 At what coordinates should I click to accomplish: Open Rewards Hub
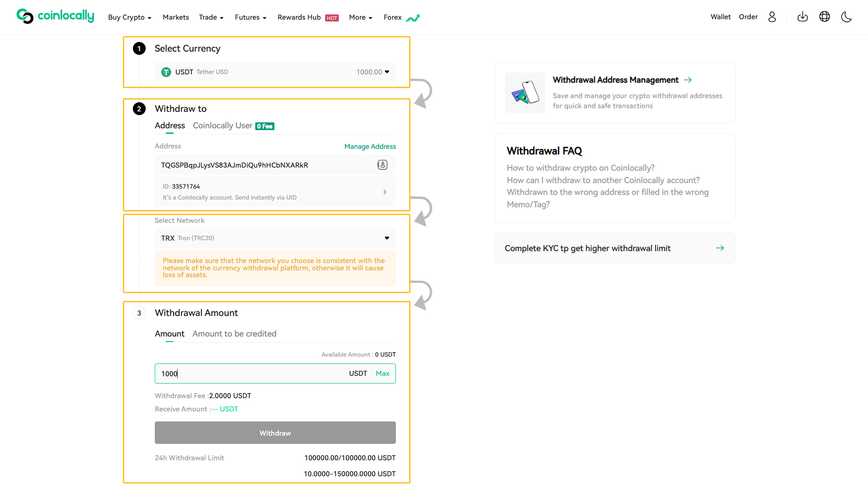[x=299, y=17]
